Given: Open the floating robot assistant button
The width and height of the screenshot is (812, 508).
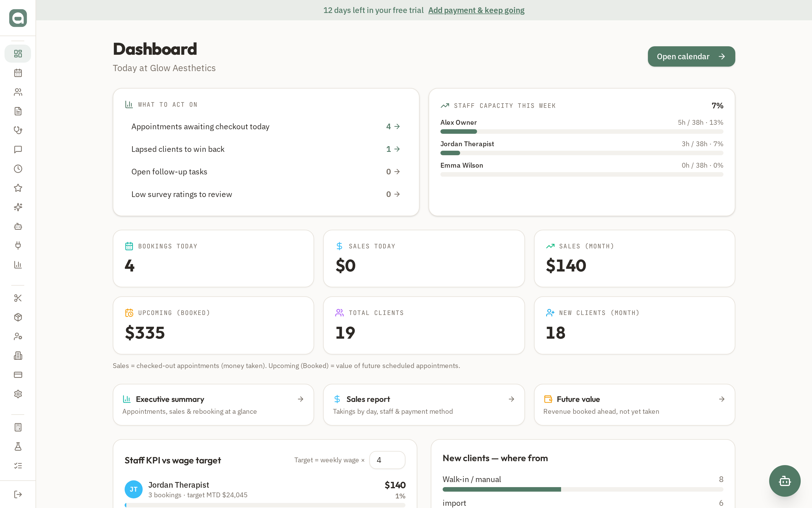Looking at the screenshot, I should pyautogui.click(x=784, y=481).
